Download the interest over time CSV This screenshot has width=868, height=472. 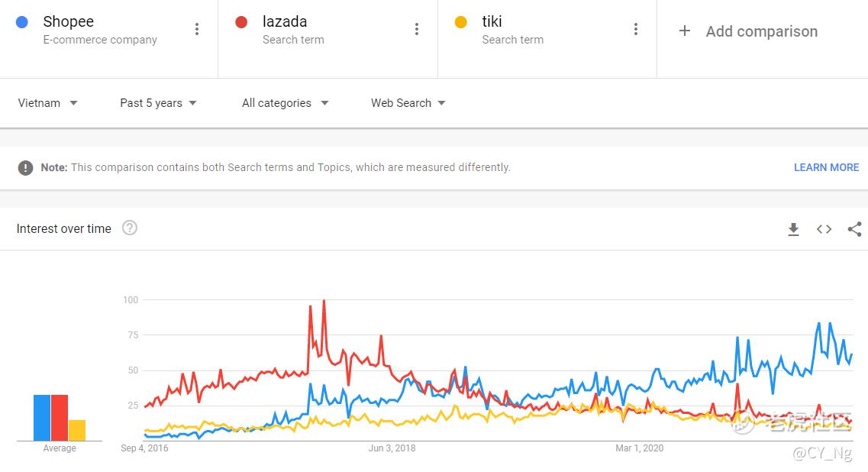[793, 229]
